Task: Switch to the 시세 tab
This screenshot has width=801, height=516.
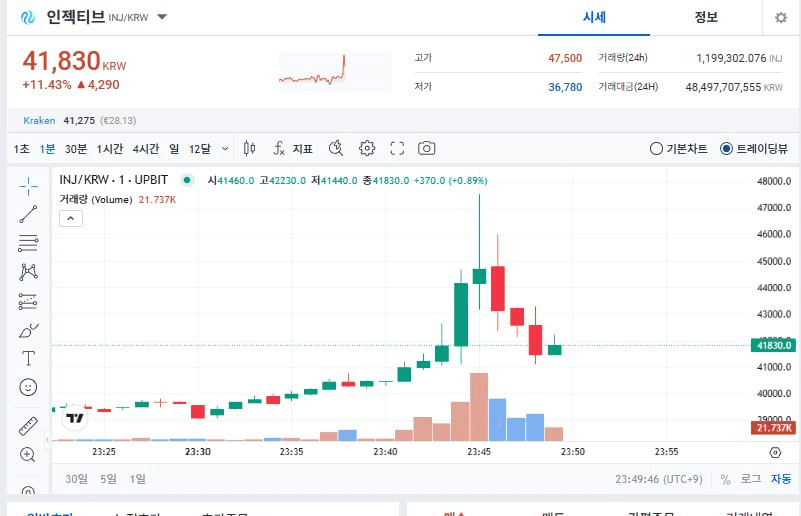Action: point(594,18)
